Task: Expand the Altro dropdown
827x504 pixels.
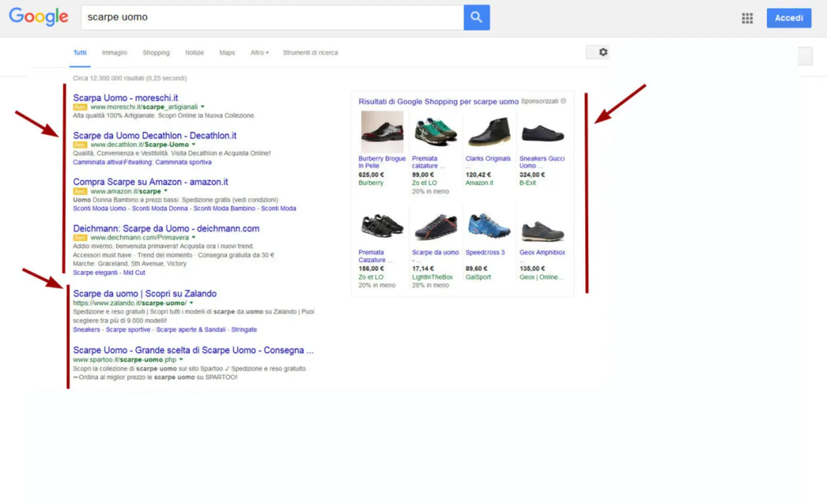Action: tap(259, 53)
